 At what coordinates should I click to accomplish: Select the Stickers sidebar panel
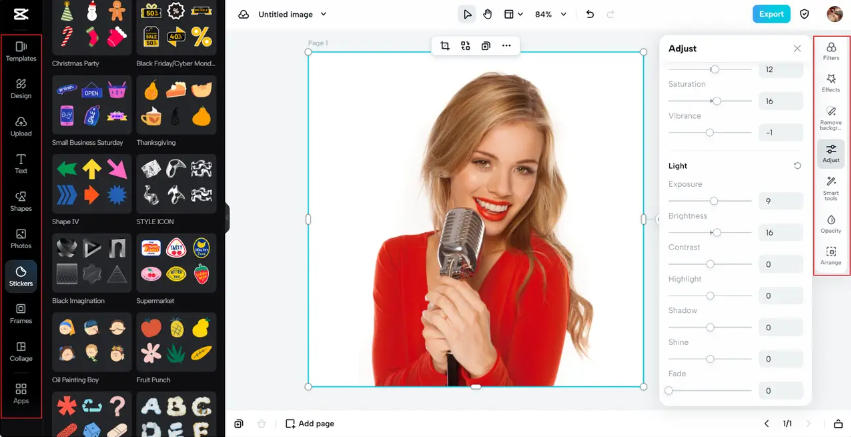(x=21, y=276)
